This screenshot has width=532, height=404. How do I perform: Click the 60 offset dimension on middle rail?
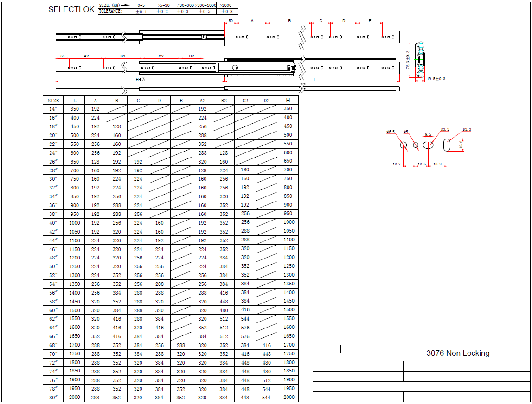62,56
